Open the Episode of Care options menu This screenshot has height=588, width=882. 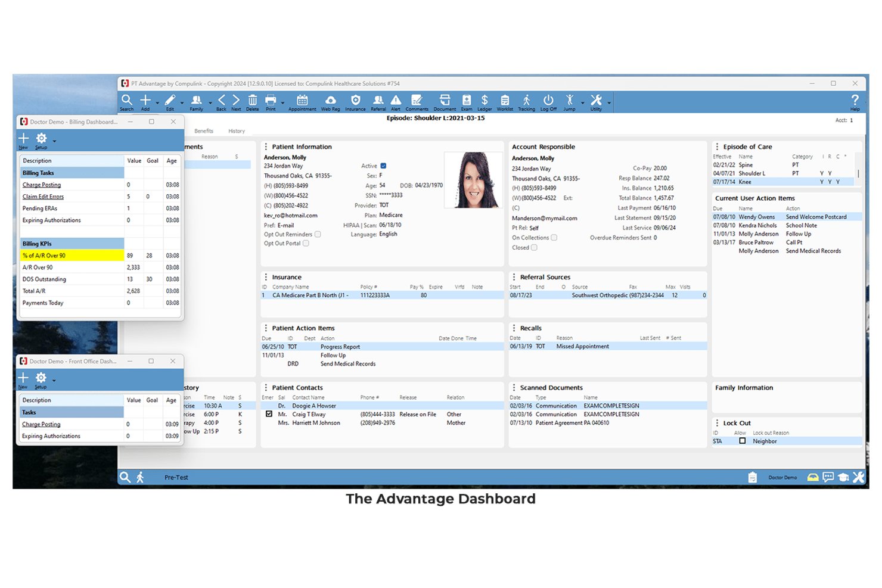[x=717, y=147]
